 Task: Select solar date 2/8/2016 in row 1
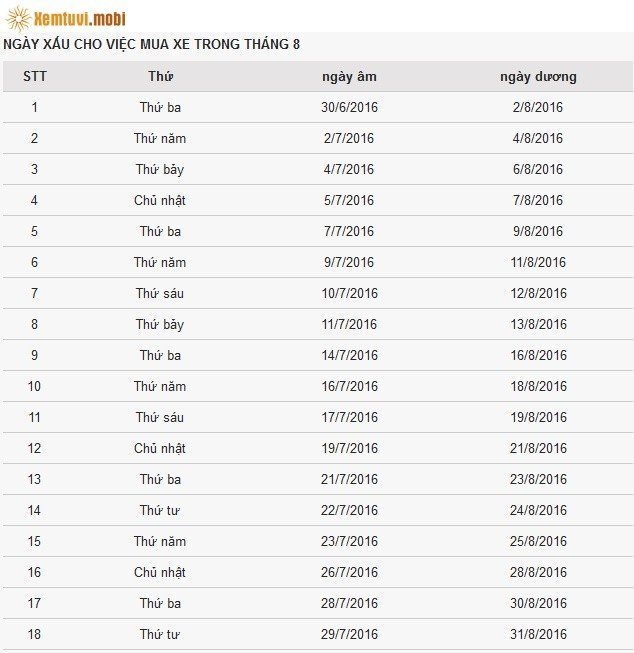coord(538,107)
